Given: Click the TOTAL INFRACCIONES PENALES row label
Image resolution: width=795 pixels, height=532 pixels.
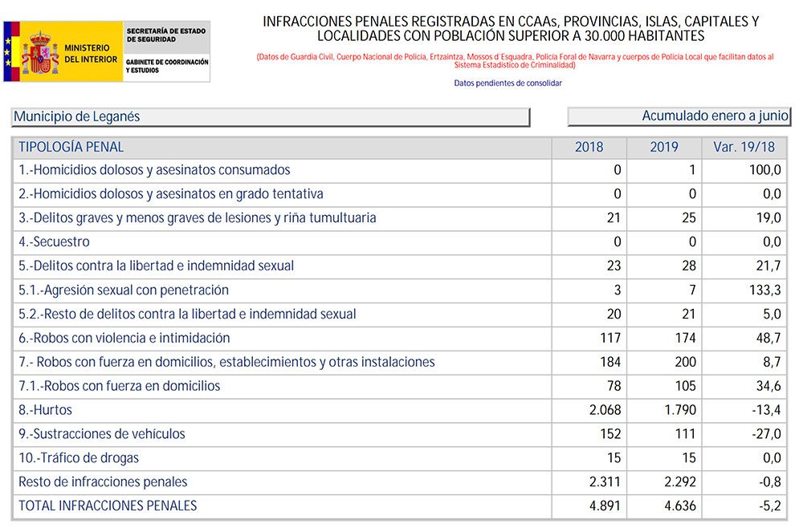Looking at the screenshot, I should point(108,506).
